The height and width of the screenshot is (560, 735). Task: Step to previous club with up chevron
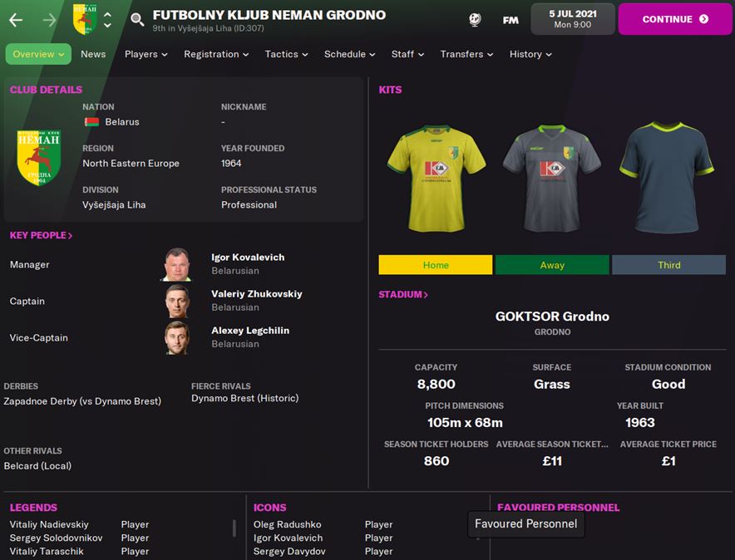pyautogui.click(x=107, y=14)
